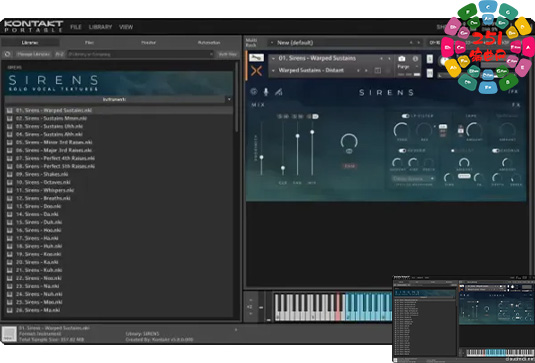
Task: Click the refresh libraries icon
Action: tap(7, 54)
